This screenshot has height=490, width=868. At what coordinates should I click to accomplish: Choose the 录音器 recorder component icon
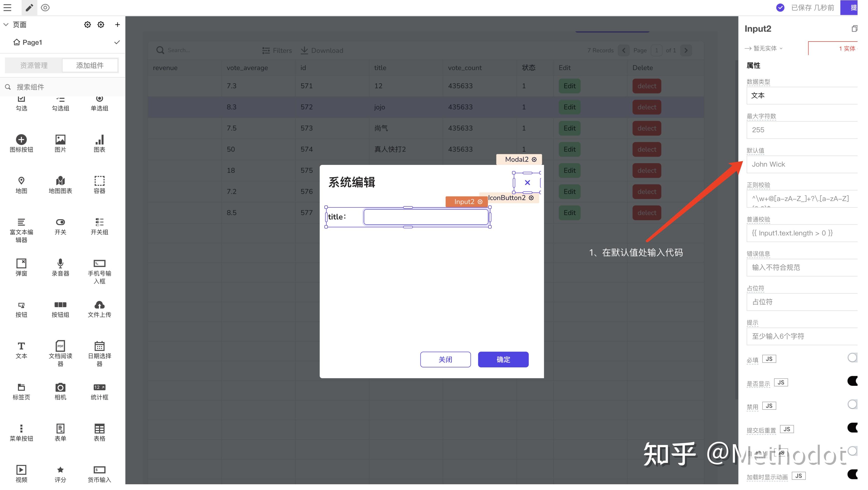pos(60,263)
